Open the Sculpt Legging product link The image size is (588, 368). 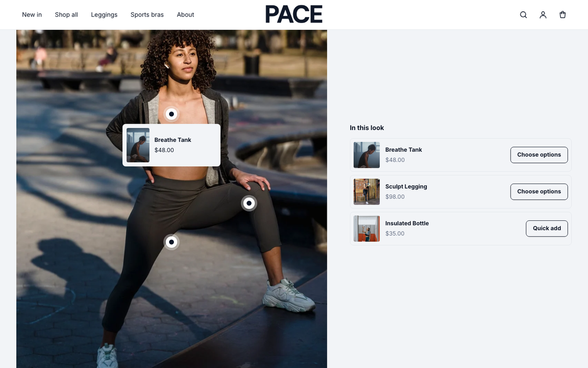point(406,186)
